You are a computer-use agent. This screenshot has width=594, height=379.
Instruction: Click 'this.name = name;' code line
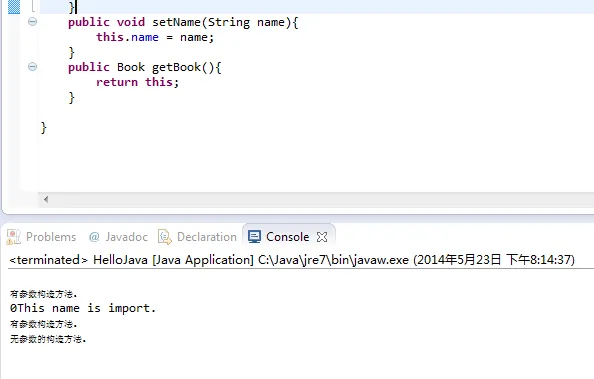point(155,37)
